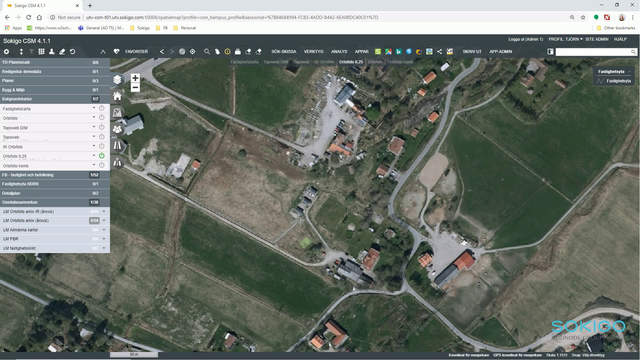Image resolution: width=640 pixels, height=360 pixels.
Task: Select the magnifier search tool in toolbar
Action: click(x=207, y=51)
